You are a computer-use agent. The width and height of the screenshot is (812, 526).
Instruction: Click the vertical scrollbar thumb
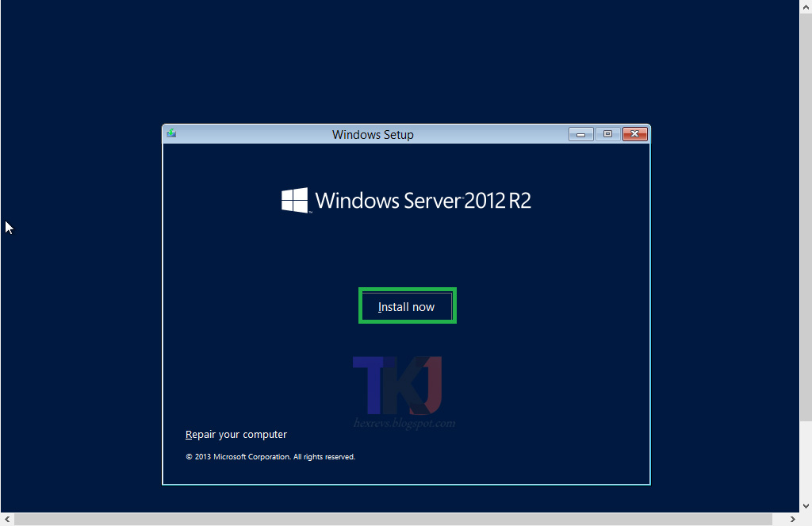pos(806,217)
